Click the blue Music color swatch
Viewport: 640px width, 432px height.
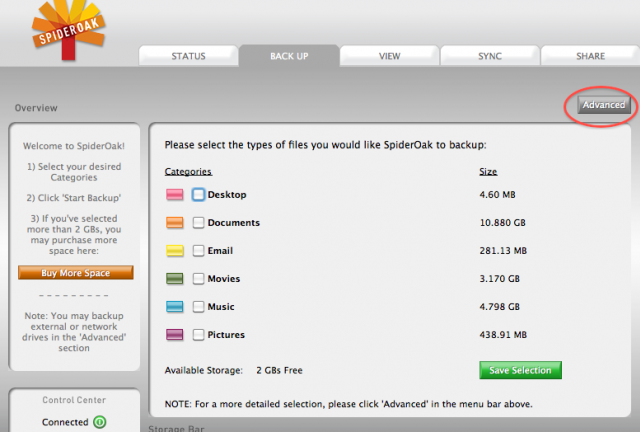click(175, 306)
